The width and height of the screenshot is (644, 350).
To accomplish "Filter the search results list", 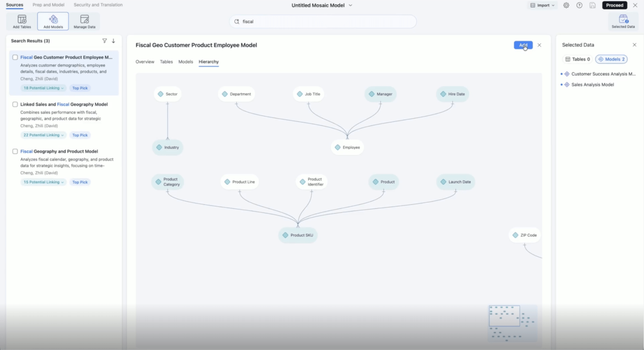I will [105, 41].
